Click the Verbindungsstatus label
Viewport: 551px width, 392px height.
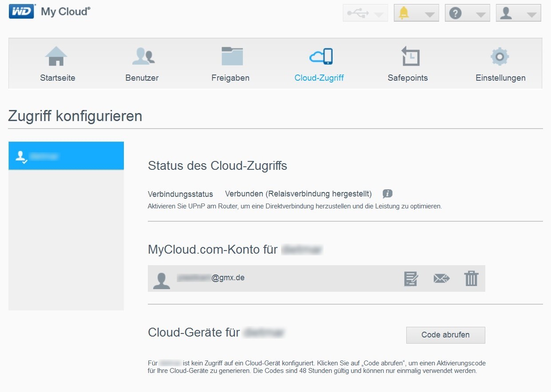[180, 194]
